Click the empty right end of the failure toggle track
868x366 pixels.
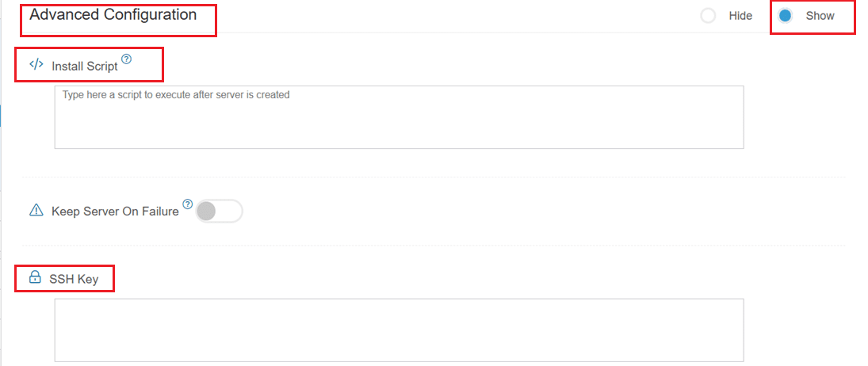tap(229, 212)
